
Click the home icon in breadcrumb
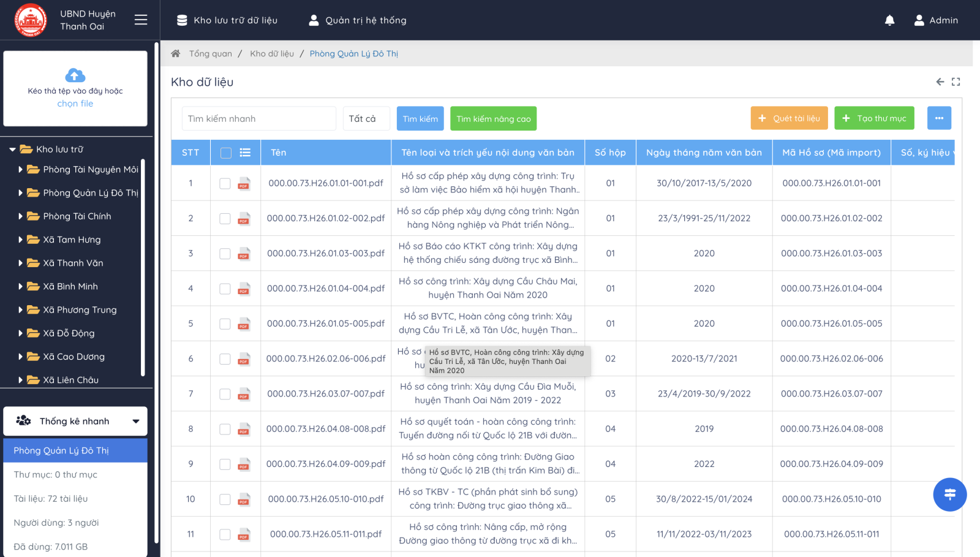click(x=176, y=53)
